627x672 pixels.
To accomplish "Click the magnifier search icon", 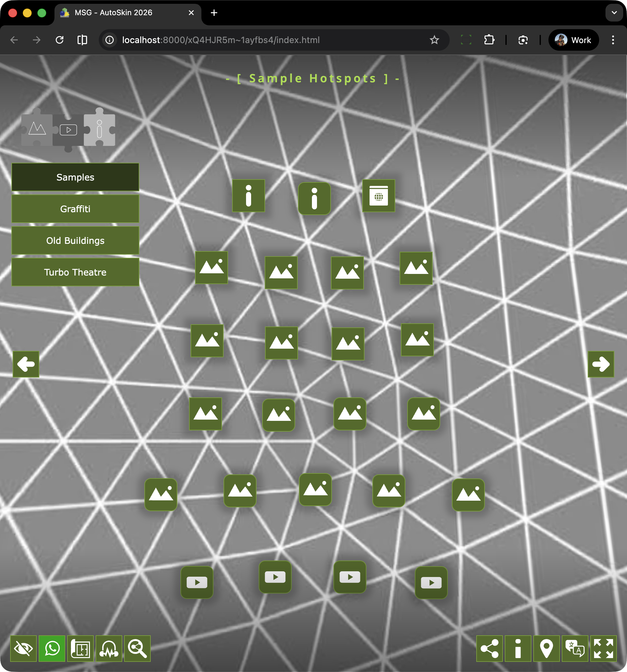I will coord(137,648).
